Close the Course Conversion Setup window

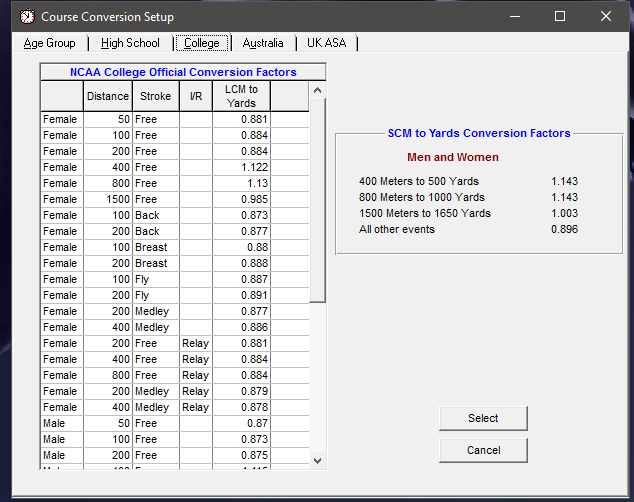coord(605,16)
